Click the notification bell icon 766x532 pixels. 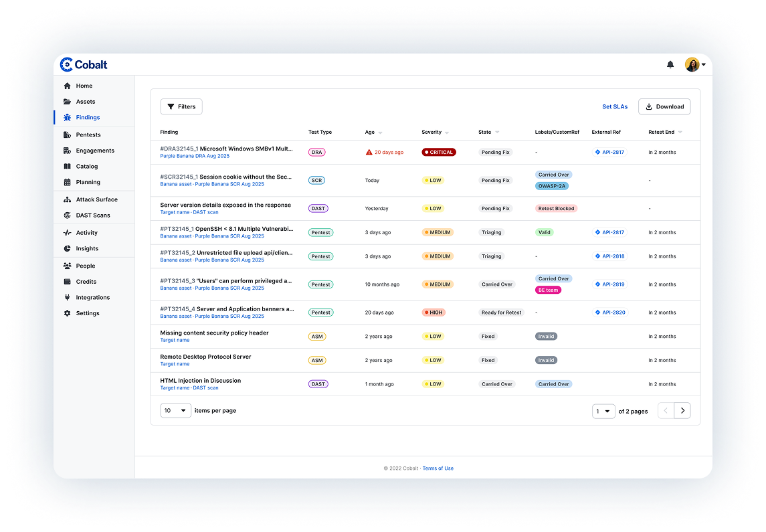(x=670, y=64)
